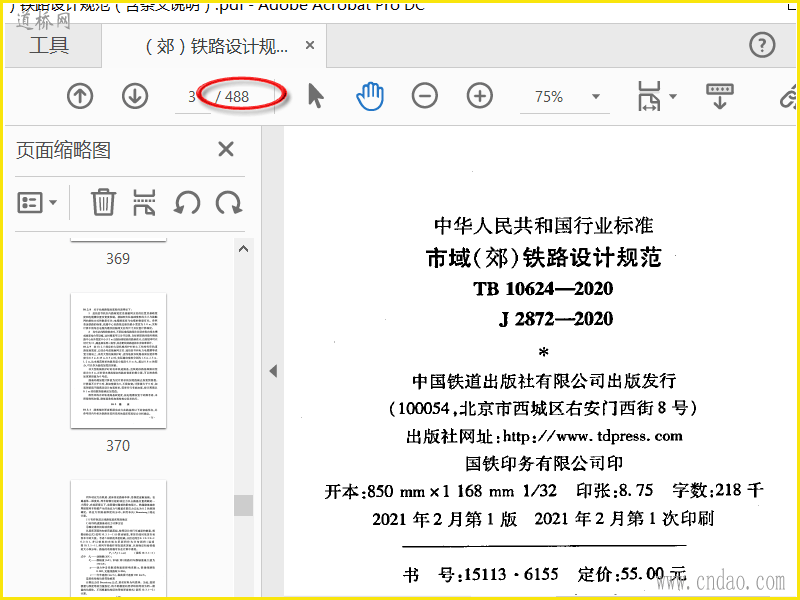Expand the thumbnail options dropdown arrow
Image resolution: width=800 pixels, height=600 pixels.
coord(53,203)
